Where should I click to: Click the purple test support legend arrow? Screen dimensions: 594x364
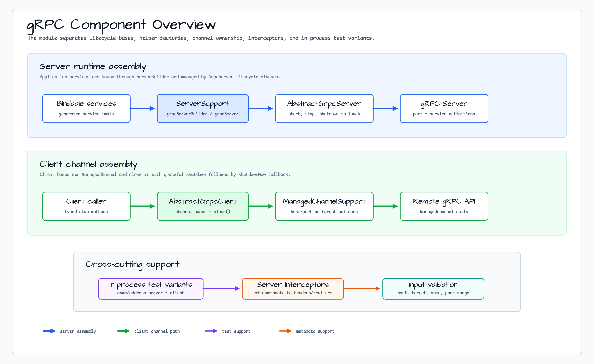[211, 331]
